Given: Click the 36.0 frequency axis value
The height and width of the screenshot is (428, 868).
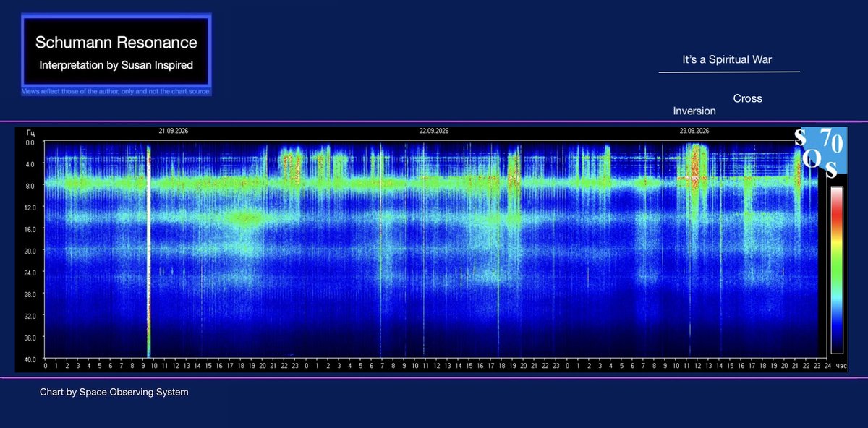Looking at the screenshot, I should [29, 338].
